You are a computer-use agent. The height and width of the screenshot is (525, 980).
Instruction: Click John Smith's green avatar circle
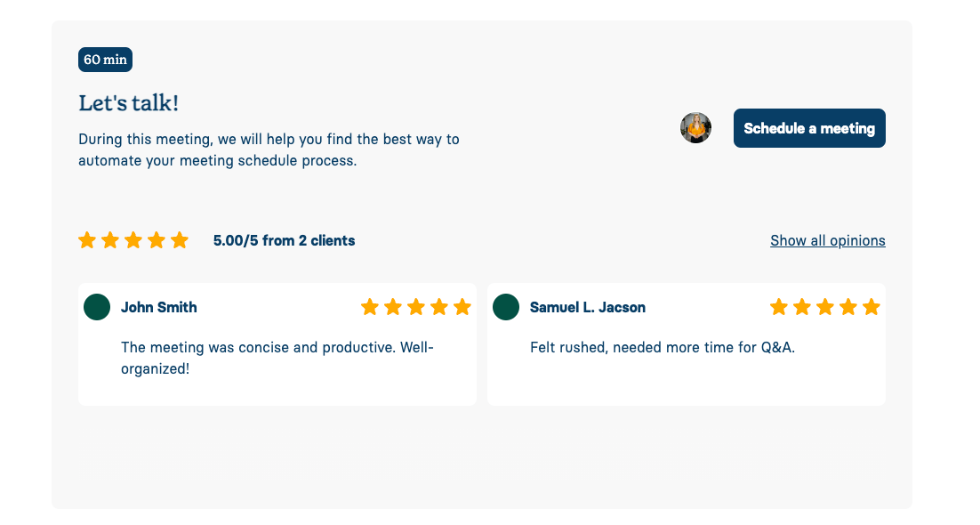[x=96, y=306]
